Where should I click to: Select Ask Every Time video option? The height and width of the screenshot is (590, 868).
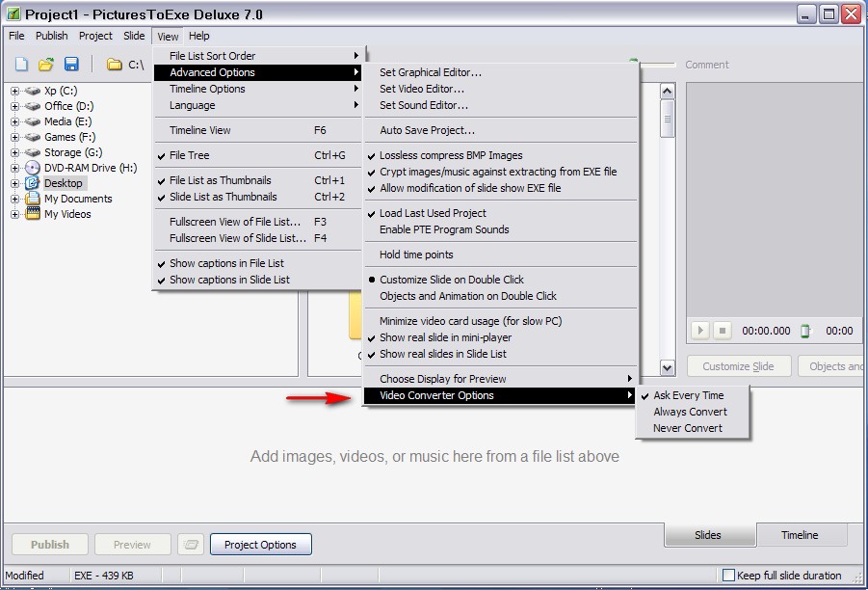[693, 395]
